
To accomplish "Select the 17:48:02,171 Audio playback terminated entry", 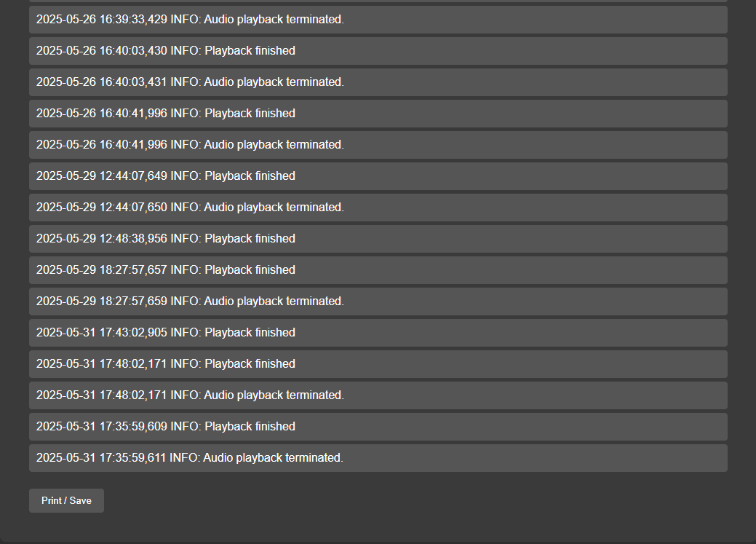I will (x=378, y=395).
